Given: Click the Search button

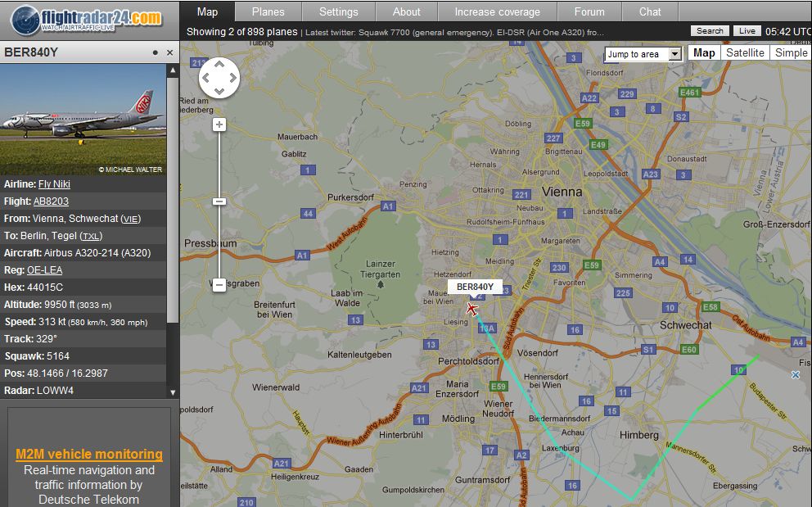Looking at the screenshot, I should tap(710, 31).
